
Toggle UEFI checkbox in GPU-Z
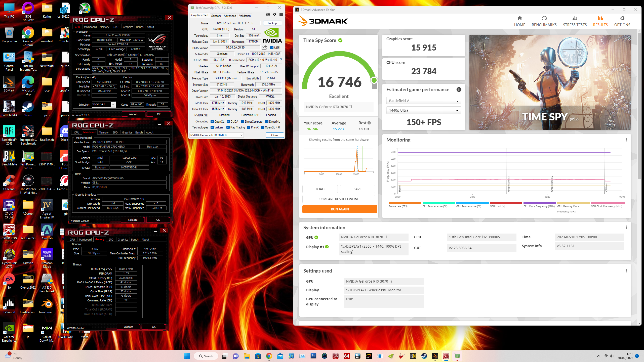click(272, 48)
